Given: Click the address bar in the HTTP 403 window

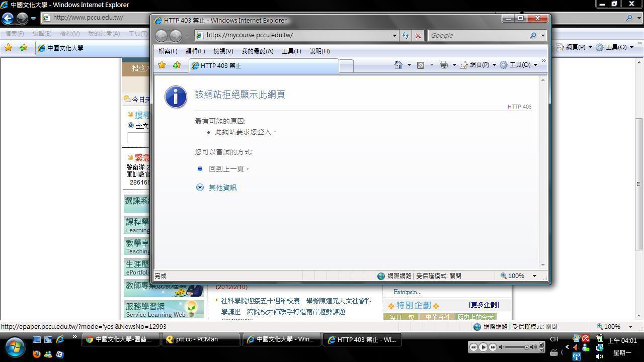Looking at the screenshot, I should pos(296,35).
